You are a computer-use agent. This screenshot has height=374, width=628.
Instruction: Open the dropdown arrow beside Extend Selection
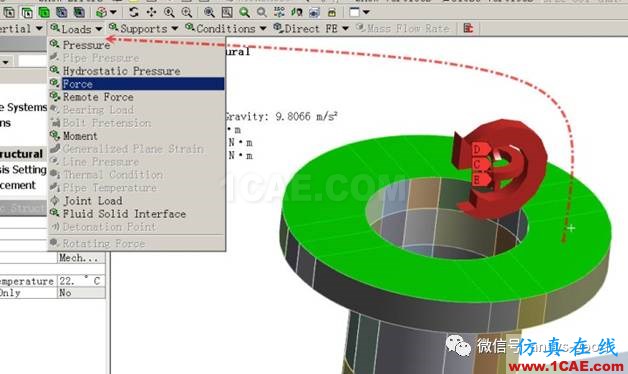[x=114, y=12]
